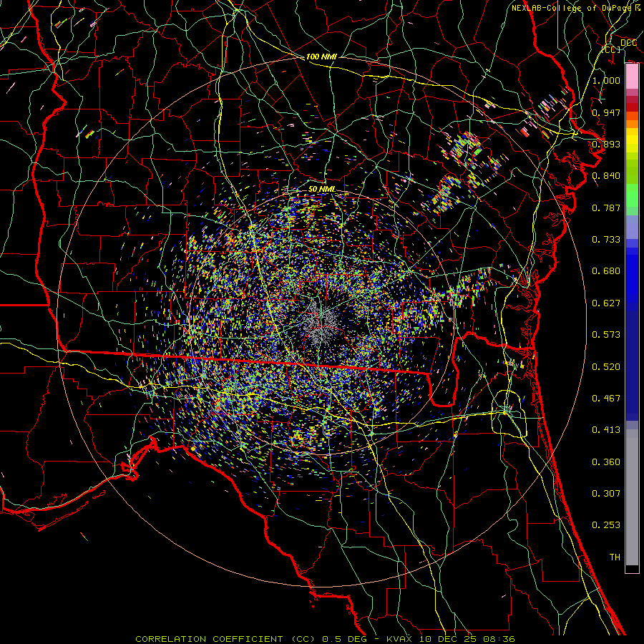This screenshot has height=644, width=644.
Task: Select the 0.627 scale value
Action: [606, 303]
